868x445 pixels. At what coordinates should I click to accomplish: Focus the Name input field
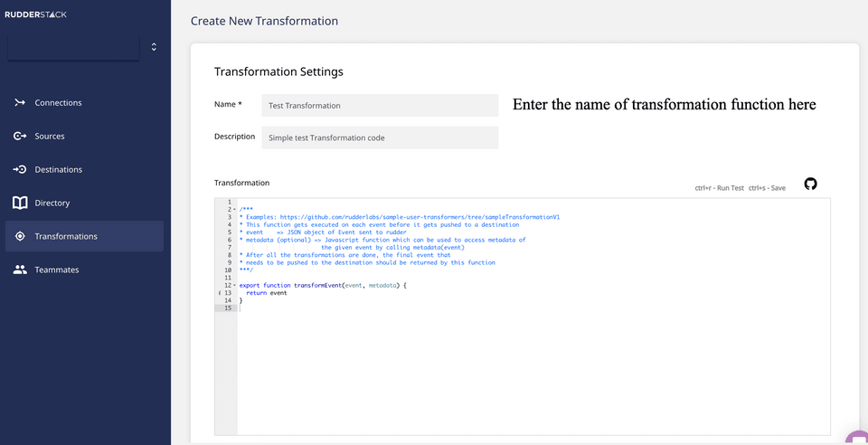[380, 105]
